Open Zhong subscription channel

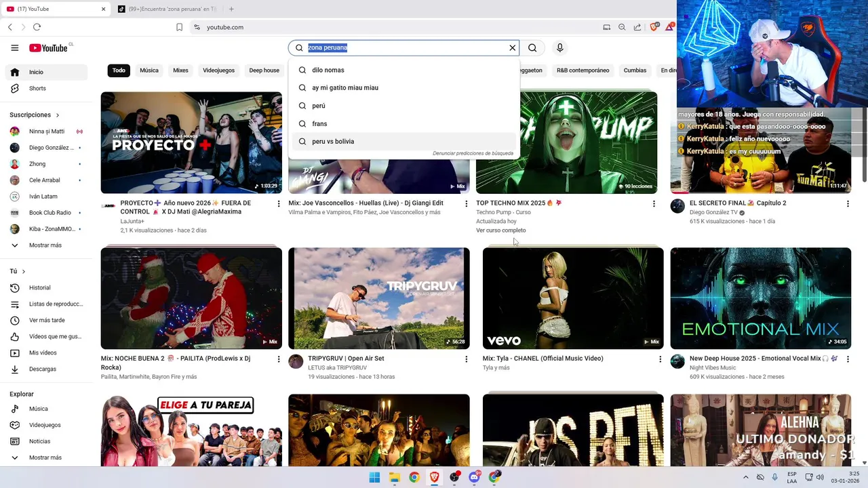(x=46, y=164)
